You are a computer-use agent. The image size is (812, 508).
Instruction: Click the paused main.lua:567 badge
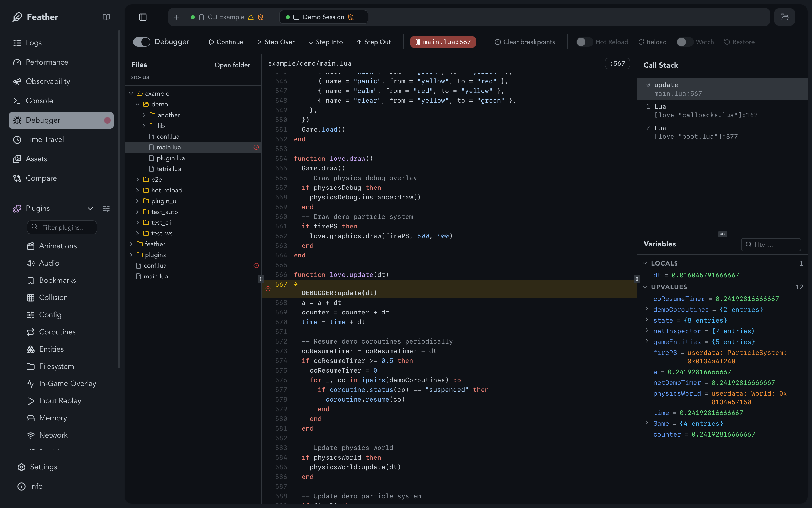(443, 42)
